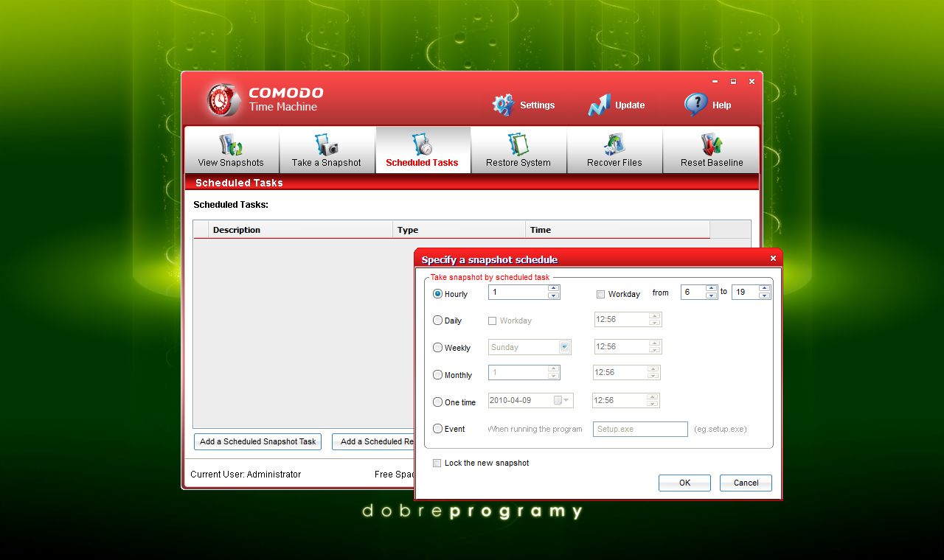Open the Sunday weekday dropdown
Screen dimensions: 944x560
point(565,347)
